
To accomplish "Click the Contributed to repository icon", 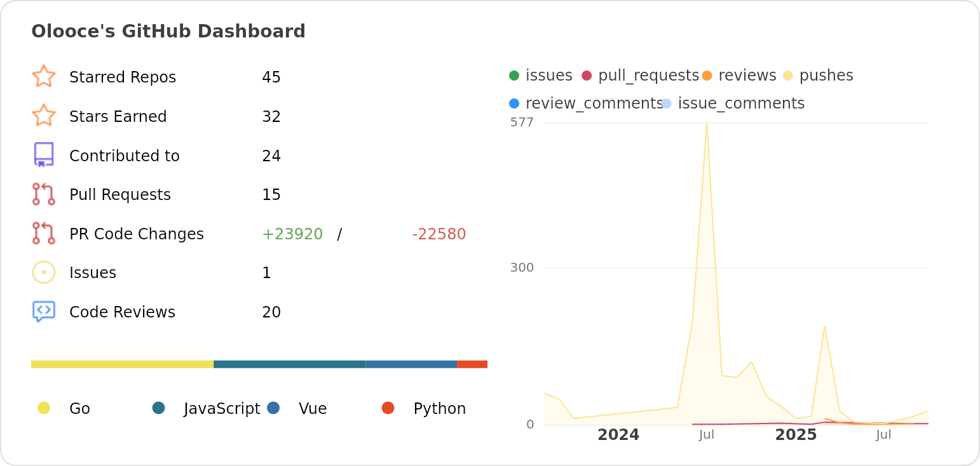I will [x=44, y=155].
